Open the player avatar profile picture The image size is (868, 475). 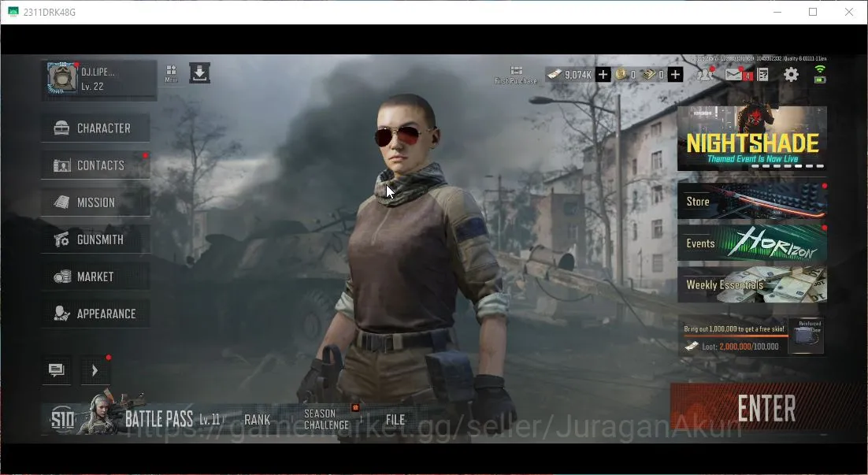pos(62,78)
